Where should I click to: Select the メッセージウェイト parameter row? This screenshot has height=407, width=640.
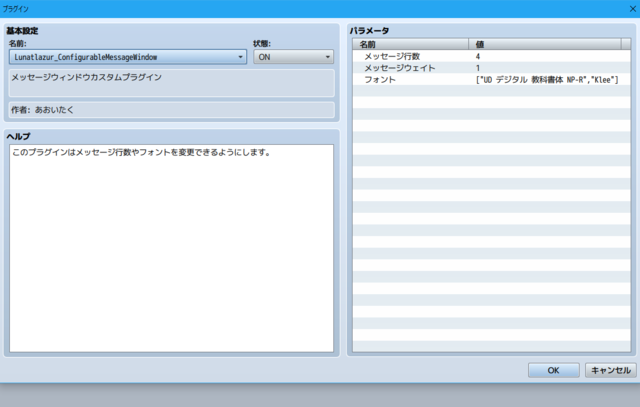[x=491, y=68]
